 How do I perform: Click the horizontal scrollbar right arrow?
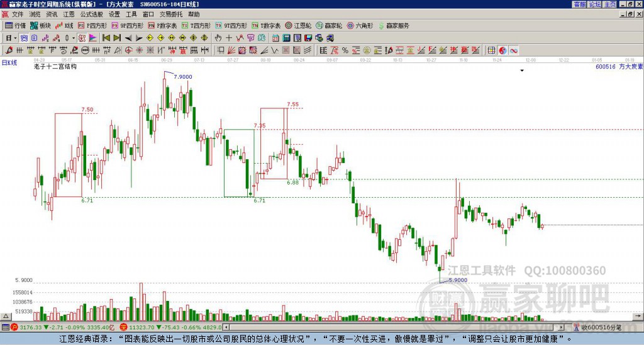[x=562, y=327]
